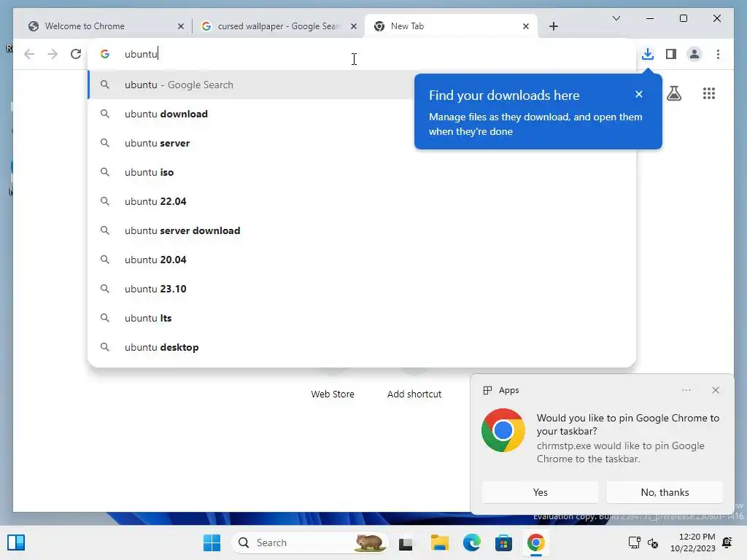Toggle the Chrome side panel icon
747x560 pixels.
point(671,54)
